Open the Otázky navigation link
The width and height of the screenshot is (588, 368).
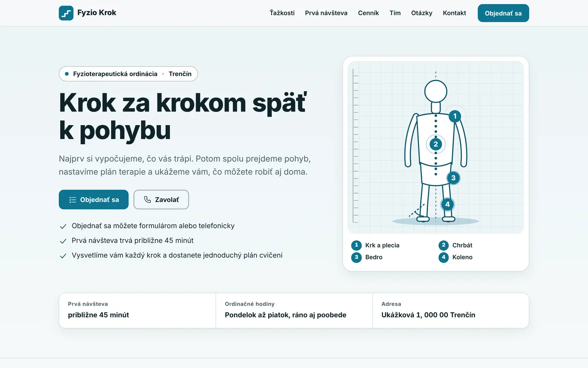[x=422, y=13]
